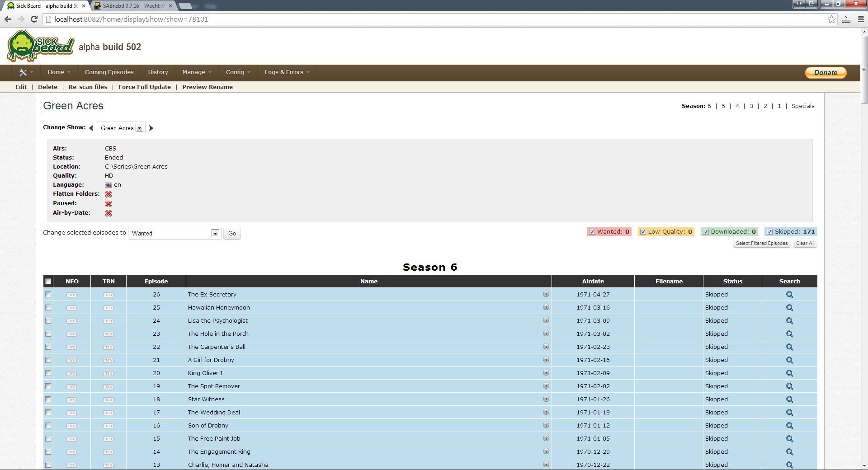Sort table by Episode column header
Image resolution: width=868 pixels, height=470 pixels.
coord(156,282)
